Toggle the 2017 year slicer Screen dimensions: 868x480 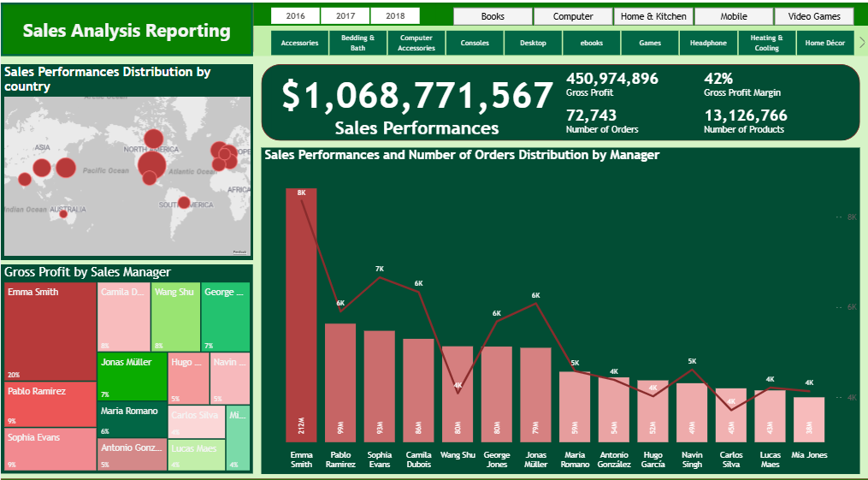(345, 16)
